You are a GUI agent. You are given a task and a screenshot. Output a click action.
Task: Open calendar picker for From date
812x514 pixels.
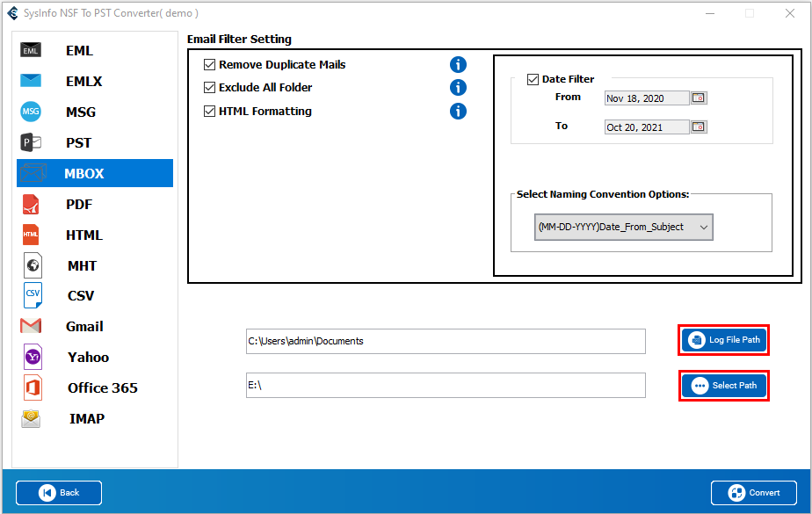pos(699,98)
